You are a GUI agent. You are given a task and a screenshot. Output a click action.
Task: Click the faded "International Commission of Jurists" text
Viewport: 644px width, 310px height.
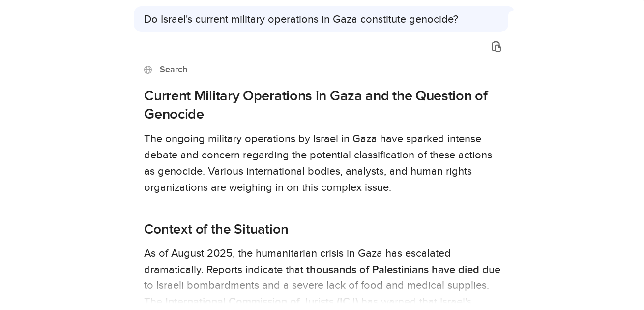pos(261,301)
